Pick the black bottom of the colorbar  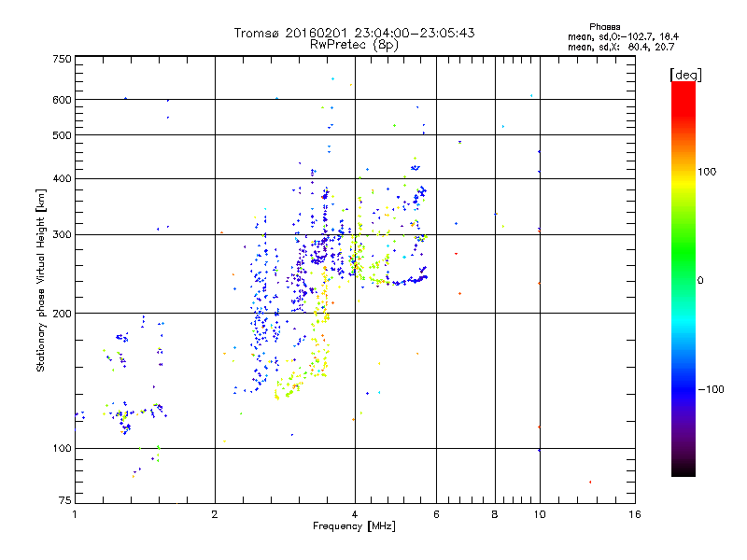click(x=684, y=471)
